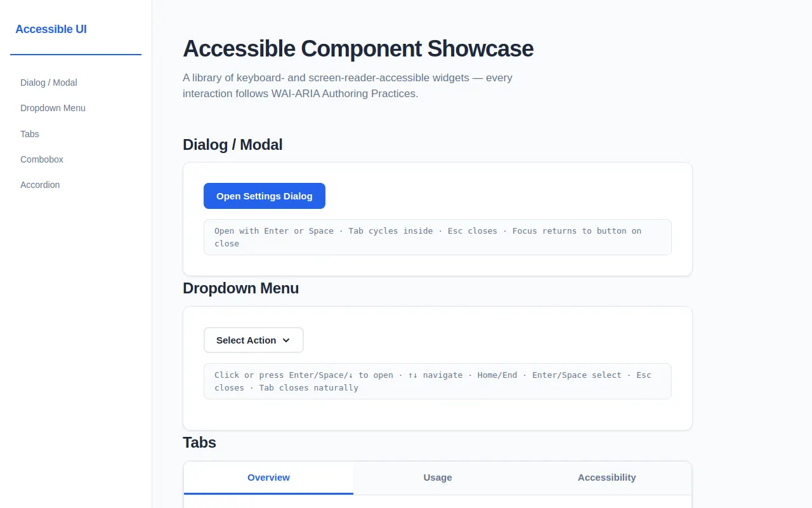Switch to the Usage tab

tap(438, 478)
